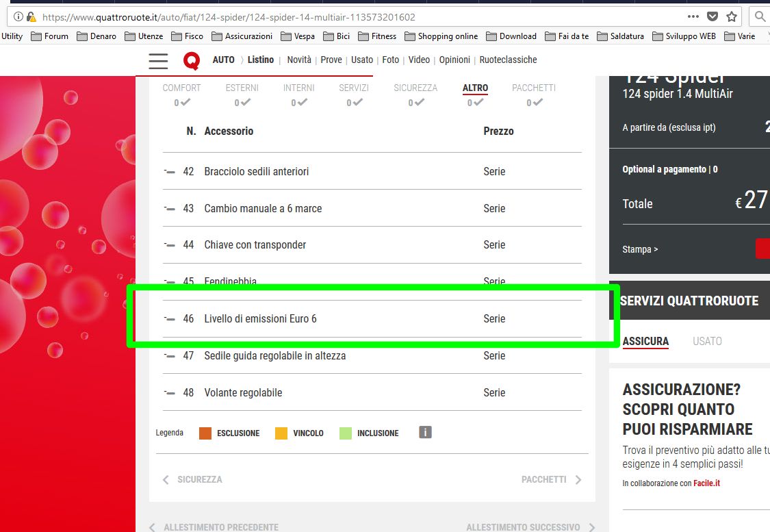The image size is (770, 532).
Task: Expand the Download bookmarks folder
Action: click(511, 36)
